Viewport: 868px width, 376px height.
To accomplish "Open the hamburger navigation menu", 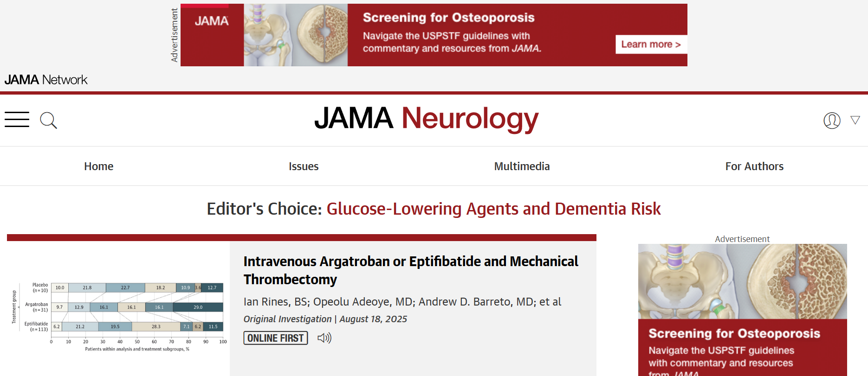I will [x=17, y=120].
